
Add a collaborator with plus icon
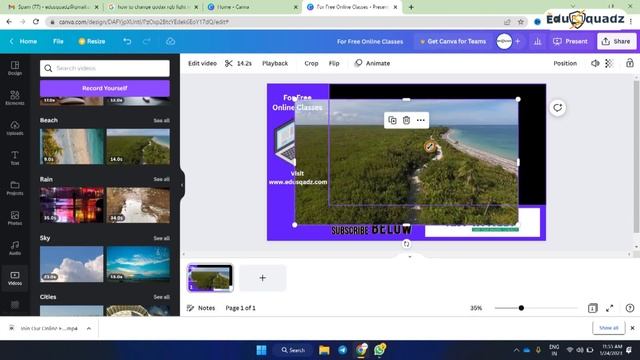[x=518, y=41]
